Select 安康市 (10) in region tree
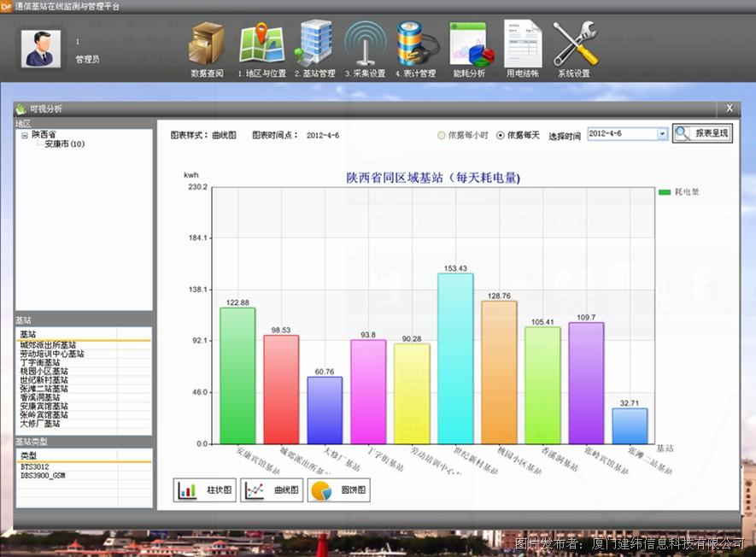 click(65, 144)
